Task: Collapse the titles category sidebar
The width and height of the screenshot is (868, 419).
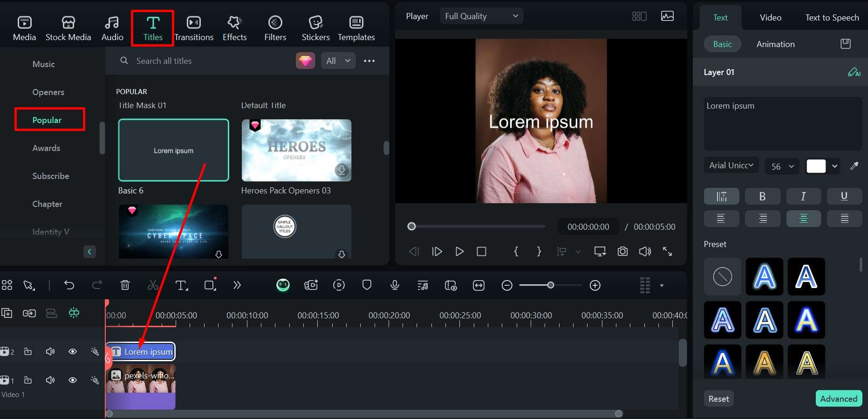Action: [x=89, y=252]
